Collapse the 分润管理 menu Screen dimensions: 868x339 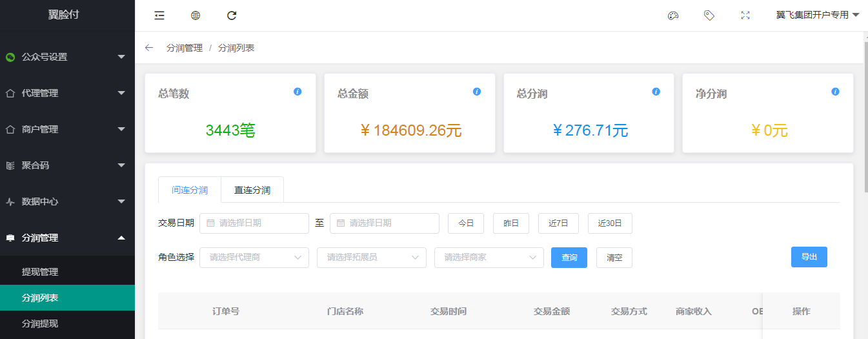[x=121, y=238]
